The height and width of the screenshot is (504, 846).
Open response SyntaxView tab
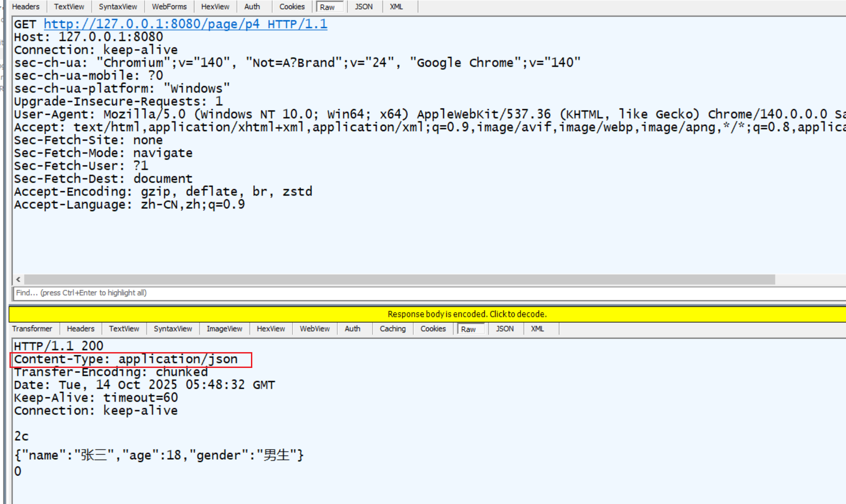pos(173,329)
